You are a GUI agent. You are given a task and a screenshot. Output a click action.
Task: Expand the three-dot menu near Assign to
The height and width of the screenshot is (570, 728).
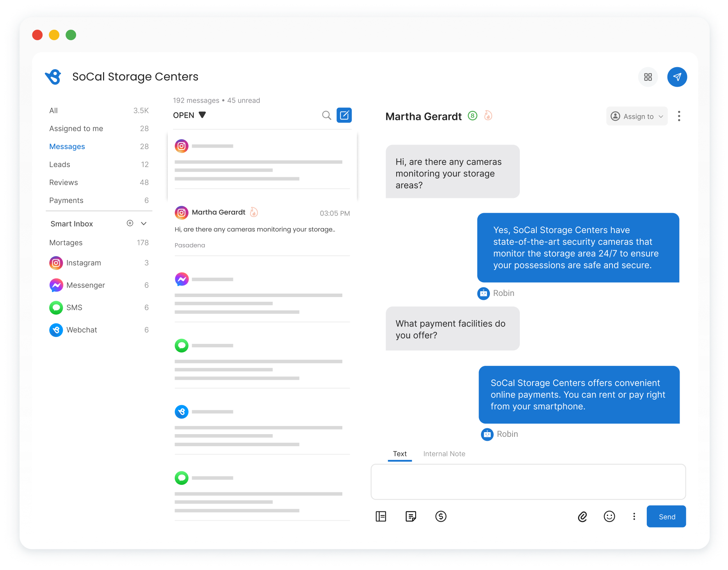click(x=679, y=116)
